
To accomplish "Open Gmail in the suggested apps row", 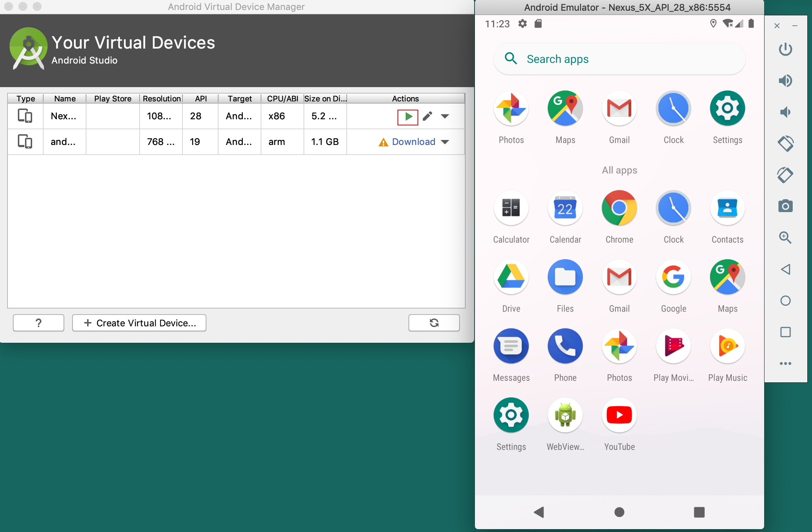I will click(x=620, y=117).
